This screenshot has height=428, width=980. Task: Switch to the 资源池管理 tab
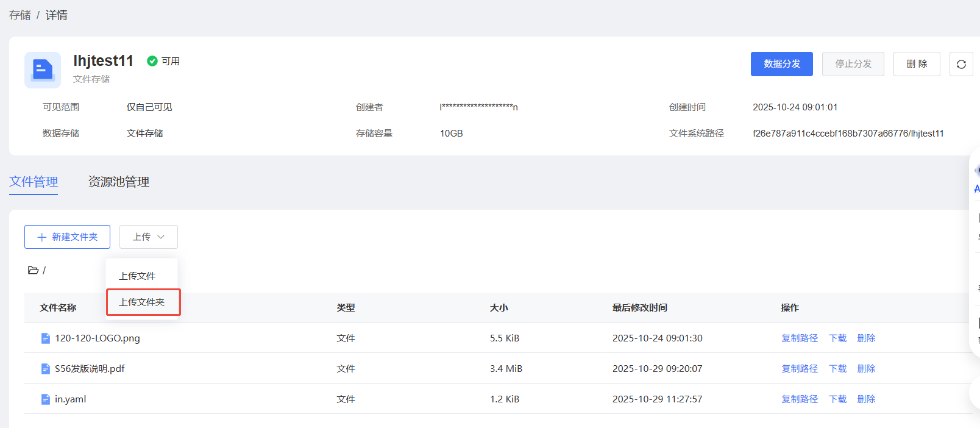pos(119,182)
